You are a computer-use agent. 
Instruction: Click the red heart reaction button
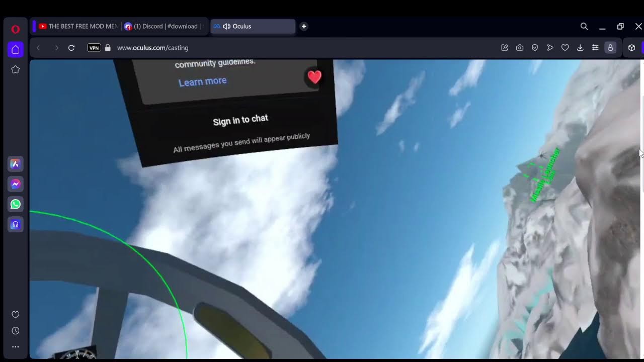coord(314,77)
